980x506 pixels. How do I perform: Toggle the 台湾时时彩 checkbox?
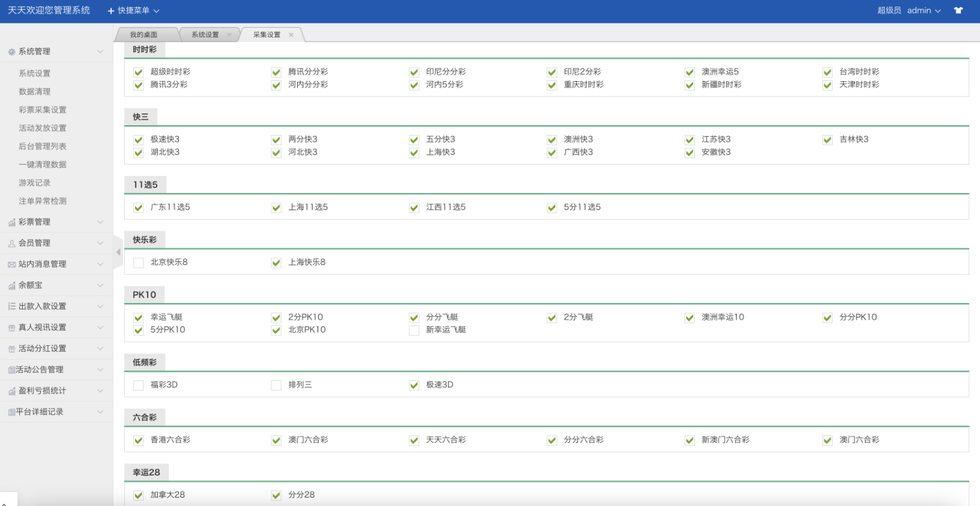coord(828,72)
